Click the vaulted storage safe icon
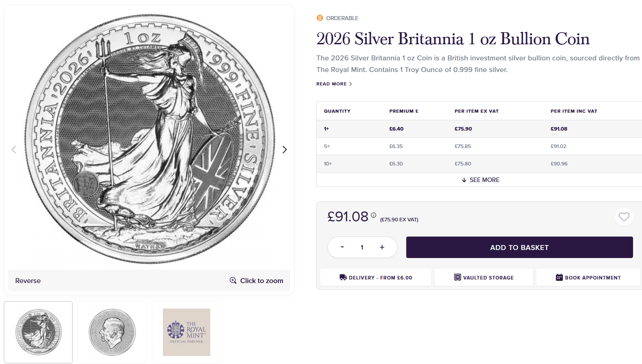Image resolution: width=642 pixels, height=364 pixels. pos(457,278)
